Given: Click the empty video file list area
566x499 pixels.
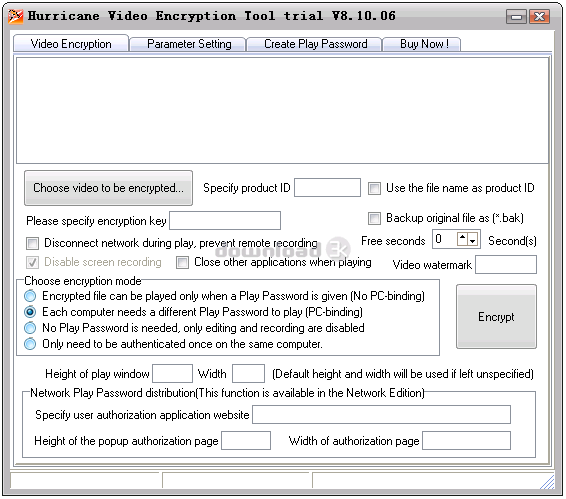Looking at the screenshot, I should [x=282, y=110].
